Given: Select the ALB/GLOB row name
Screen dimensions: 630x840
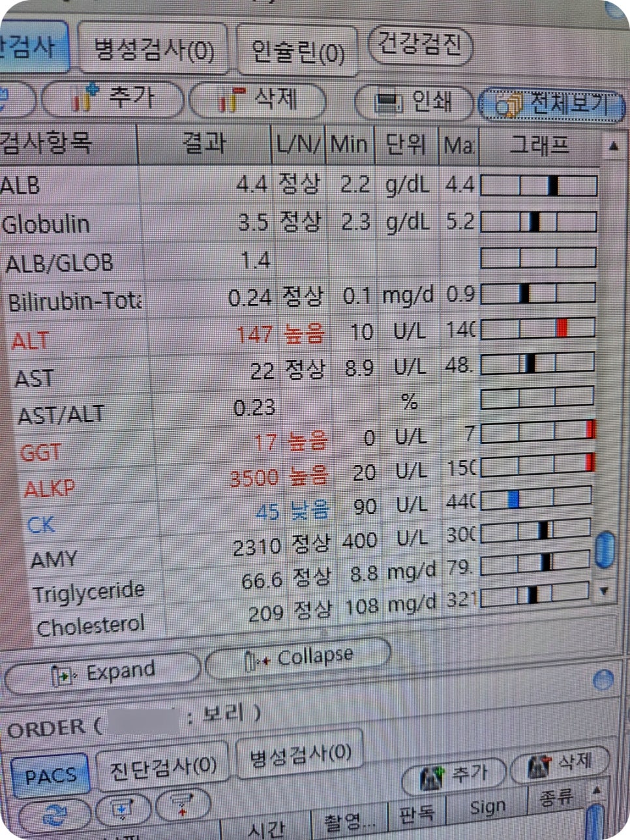Looking at the screenshot, I should (59, 263).
